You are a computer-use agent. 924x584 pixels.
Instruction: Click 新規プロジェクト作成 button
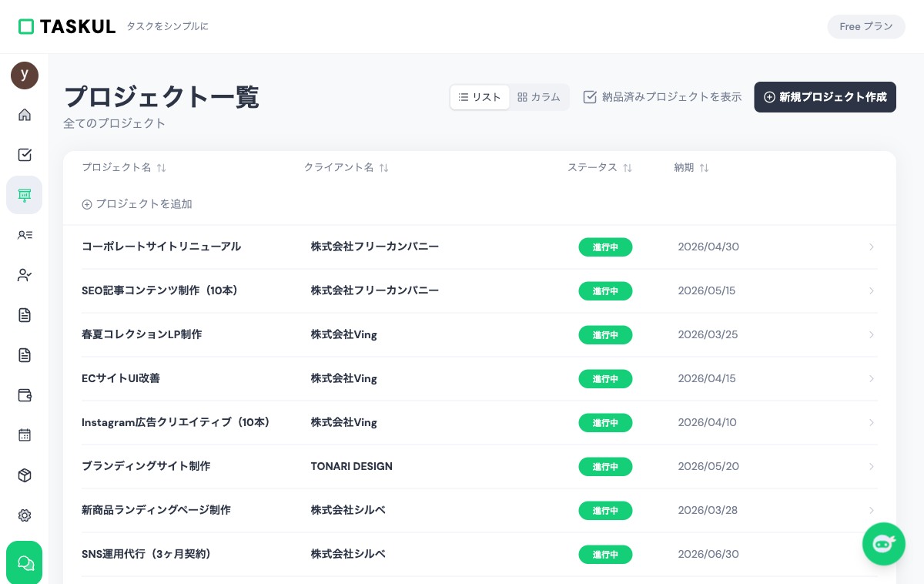825,97
